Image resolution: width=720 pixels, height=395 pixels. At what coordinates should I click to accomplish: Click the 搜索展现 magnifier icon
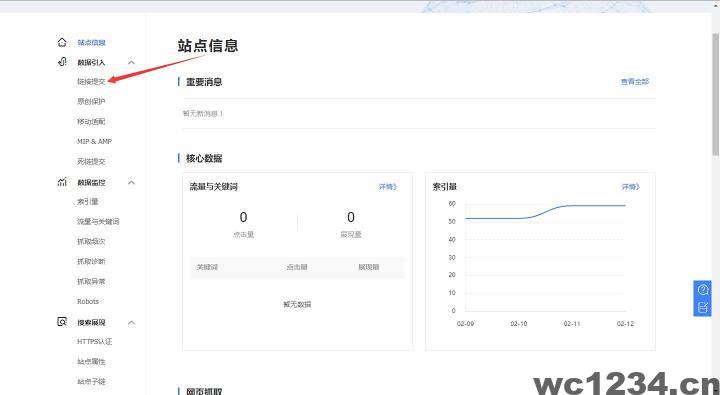pos(62,322)
